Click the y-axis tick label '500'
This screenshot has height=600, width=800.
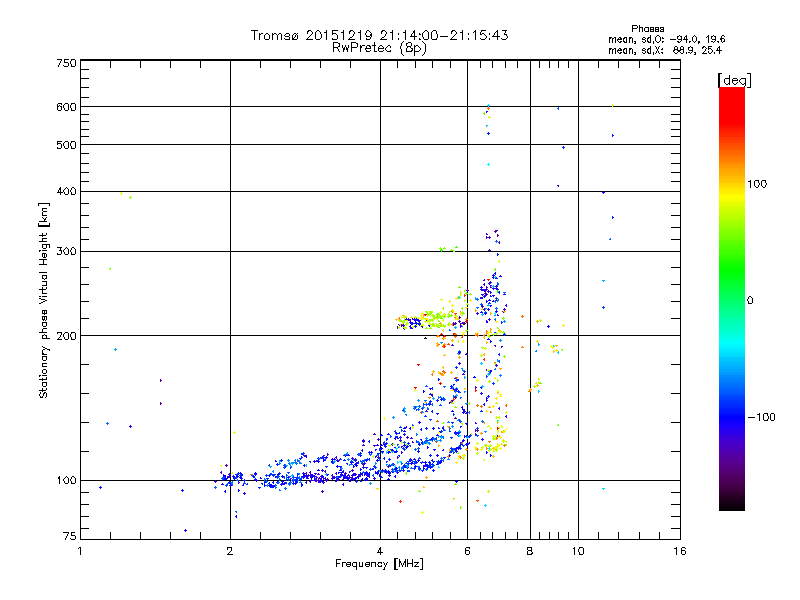point(67,145)
